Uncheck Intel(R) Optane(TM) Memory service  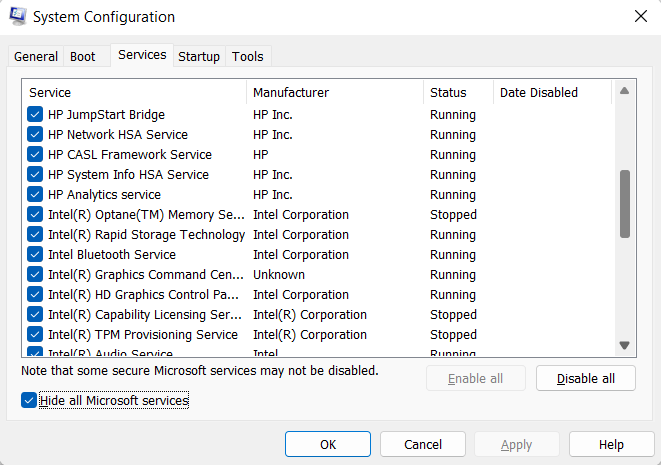coord(35,215)
